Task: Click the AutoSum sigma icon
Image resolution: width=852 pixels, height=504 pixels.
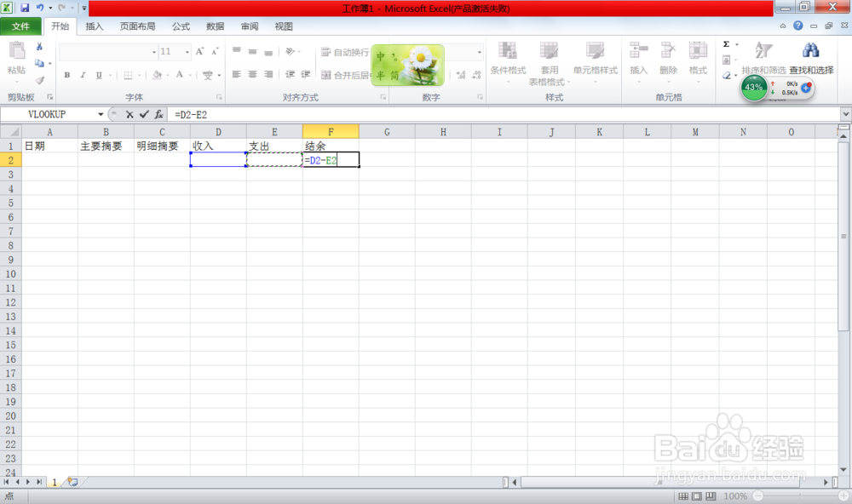Action: coord(727,44)
